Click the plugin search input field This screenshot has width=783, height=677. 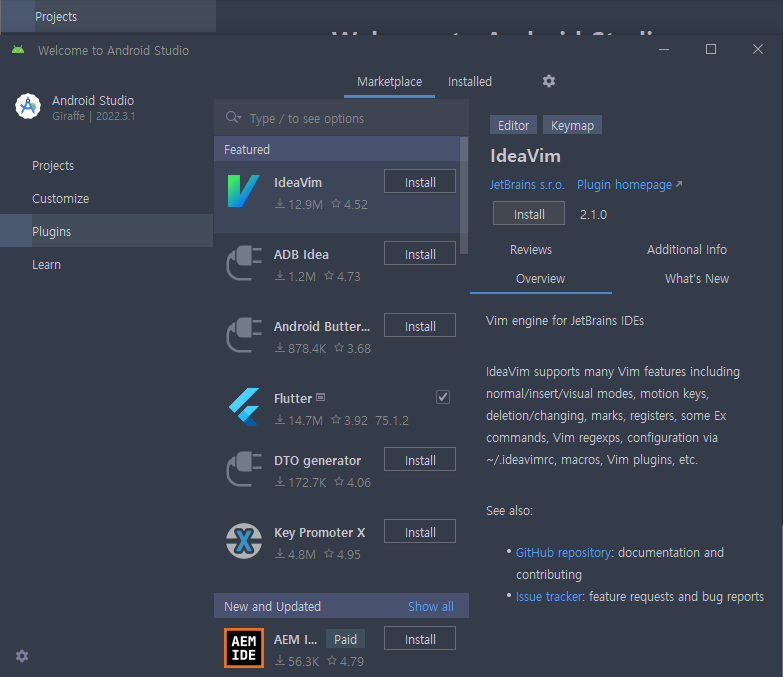(x=341, y=118)
